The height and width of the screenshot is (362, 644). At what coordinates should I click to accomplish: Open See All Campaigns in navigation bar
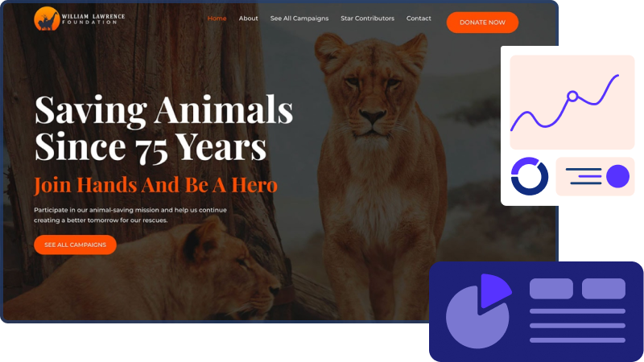click(299, 19)
